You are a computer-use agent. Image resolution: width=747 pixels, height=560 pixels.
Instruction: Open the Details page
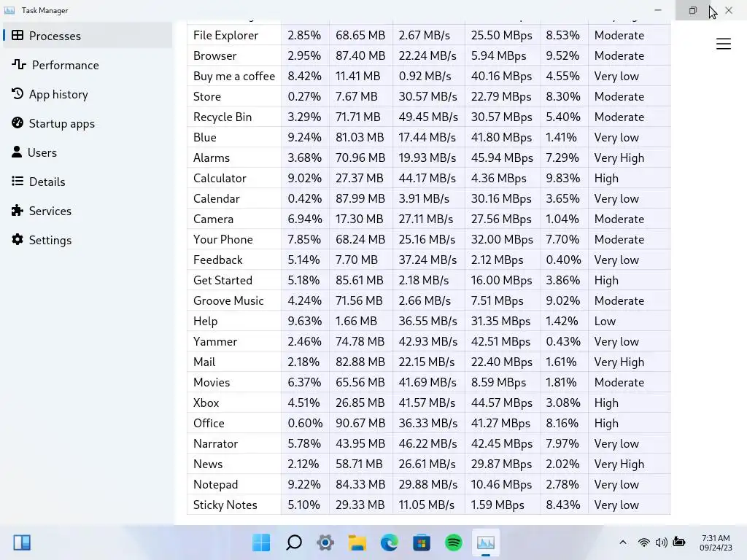(x=88, y=182)
